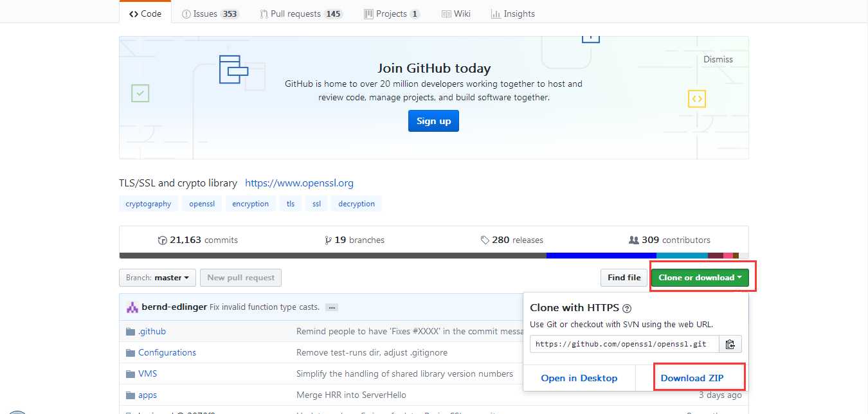868x414 pixels.
Task: Click the Pull requests count badge 145
Action: (x=334, y=14)
